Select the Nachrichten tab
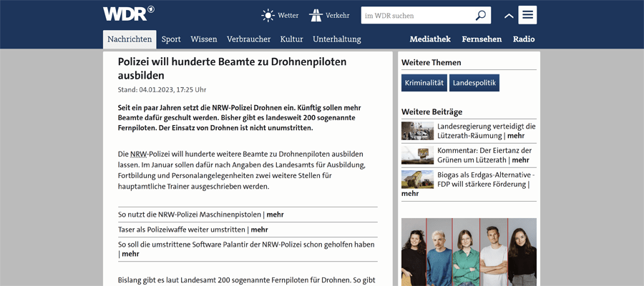Viewport: 644px width, 286px height. pos(130,39)
